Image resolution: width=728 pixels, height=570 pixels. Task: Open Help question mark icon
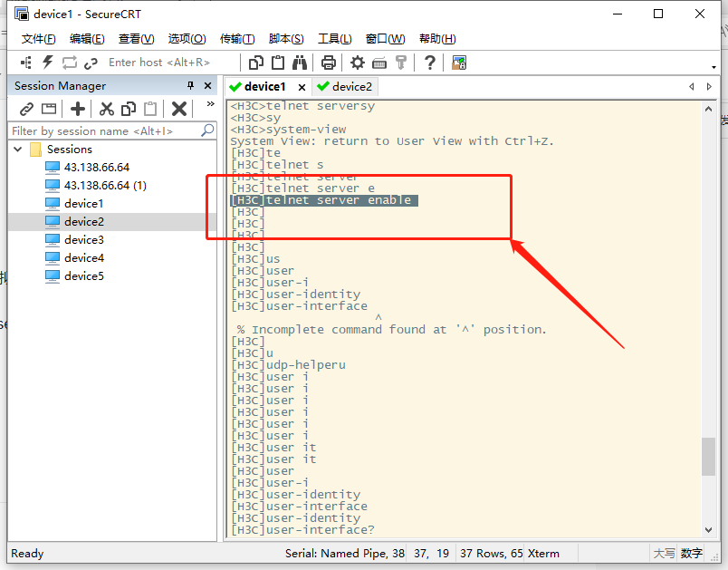[430, 63]
